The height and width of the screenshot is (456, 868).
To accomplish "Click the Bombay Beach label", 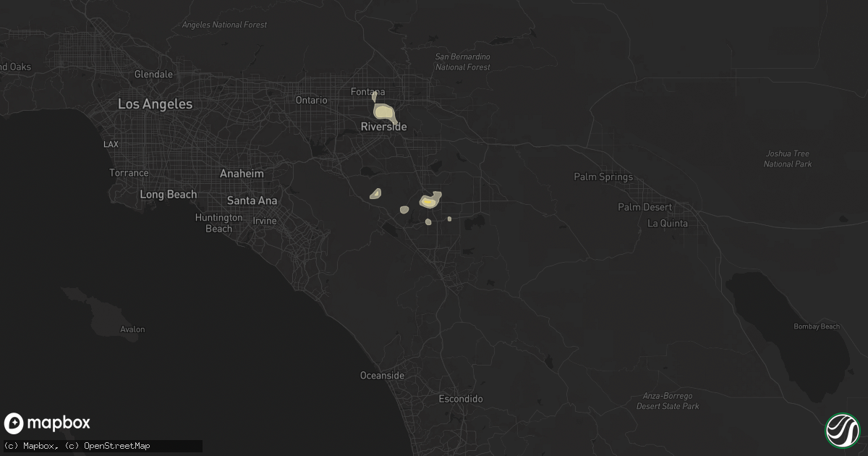I will [817, 327].
